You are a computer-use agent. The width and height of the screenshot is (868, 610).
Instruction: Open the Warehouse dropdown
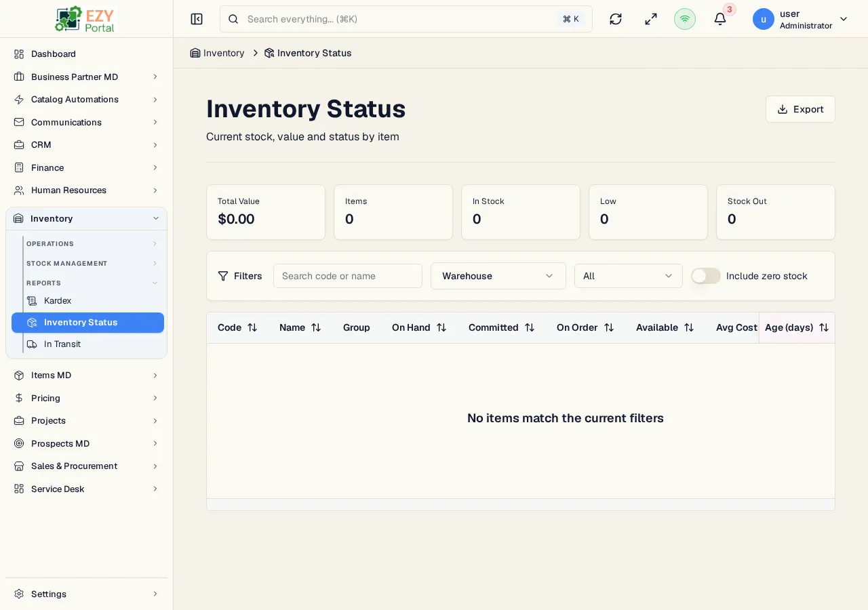click(x=498, y=276)
